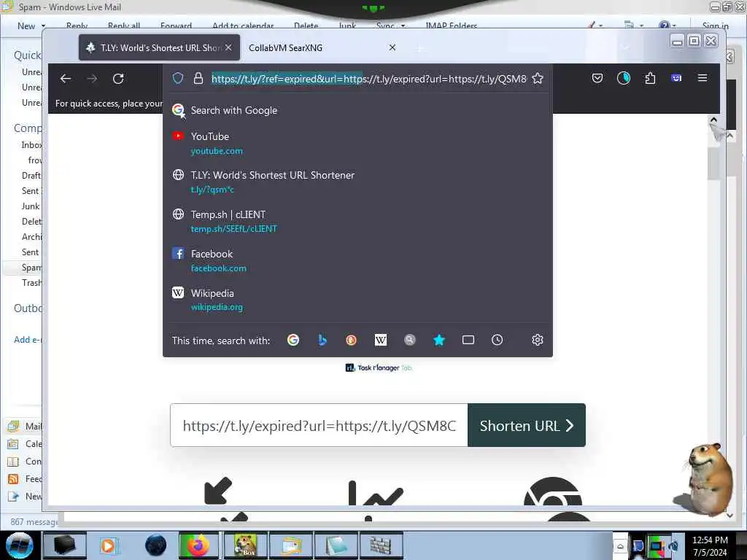This screenshot has height=560, width=747.
Task: Search this time with the gray magnifier engine
Action: pyautogui.click(x=410, y=340)
